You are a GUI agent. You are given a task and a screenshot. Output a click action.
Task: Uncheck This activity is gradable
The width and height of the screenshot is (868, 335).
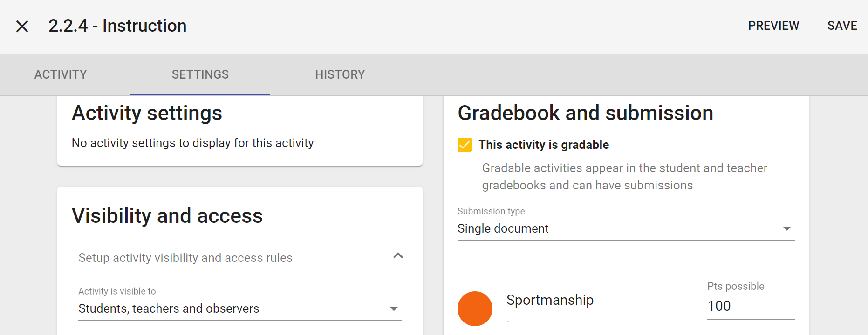(x=465, y=145)
